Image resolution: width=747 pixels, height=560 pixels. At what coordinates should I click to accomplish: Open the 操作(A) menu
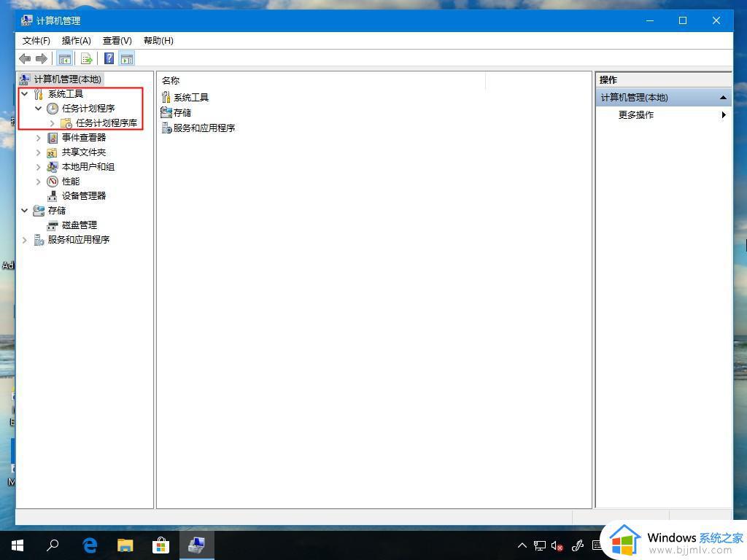click(x=76, y=41)
